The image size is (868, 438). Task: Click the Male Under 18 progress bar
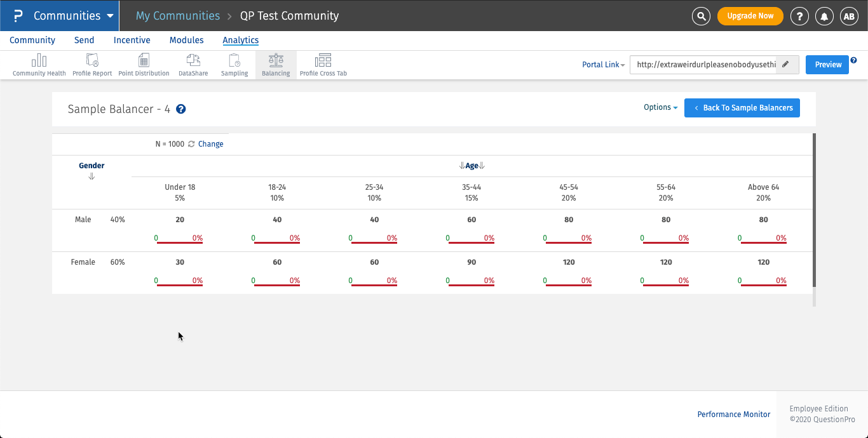coord(179,241)
